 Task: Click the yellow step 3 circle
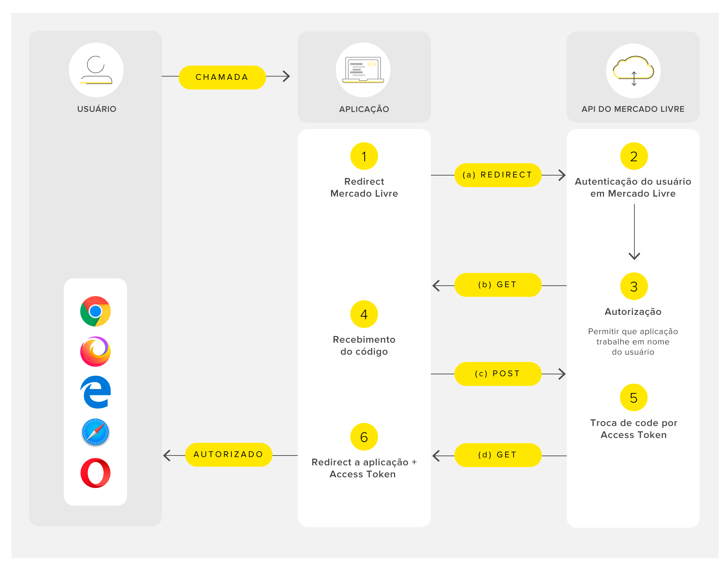tap(634, 286)
